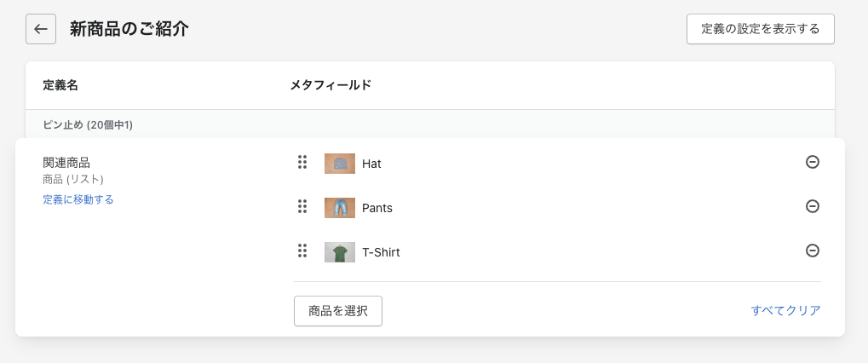Click the back arrow button
The image size is (868, 363).
click(41, 29)
